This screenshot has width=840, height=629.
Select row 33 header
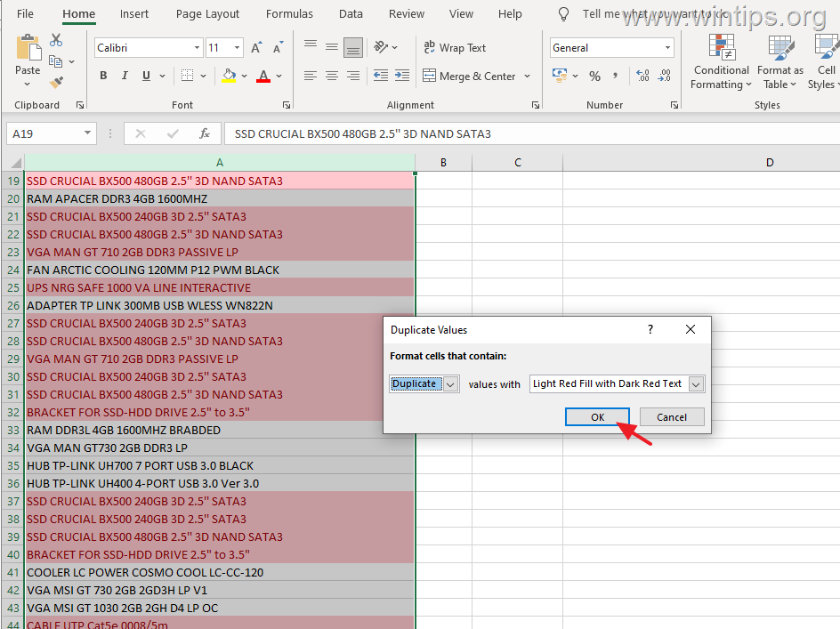pos(12,431)
